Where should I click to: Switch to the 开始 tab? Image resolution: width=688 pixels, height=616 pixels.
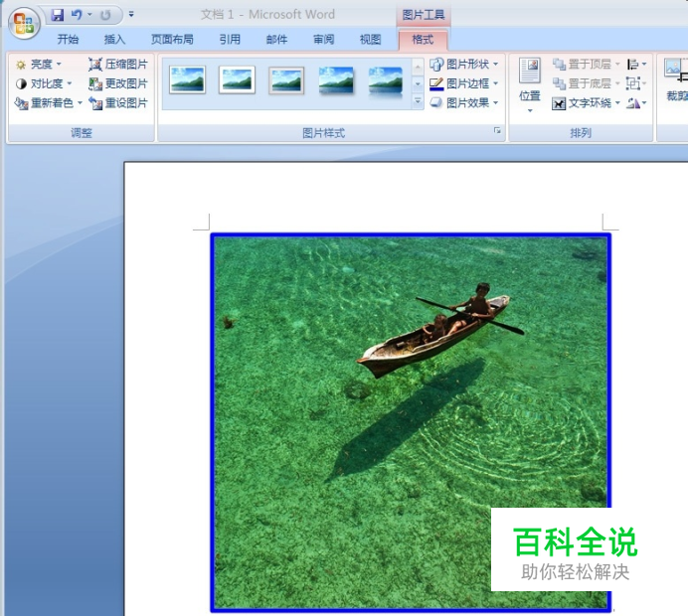68,40
